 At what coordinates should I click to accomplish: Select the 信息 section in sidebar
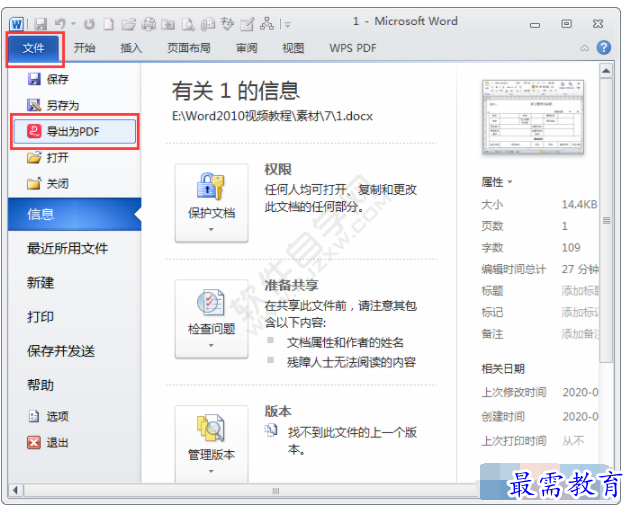tap(75, 214)
